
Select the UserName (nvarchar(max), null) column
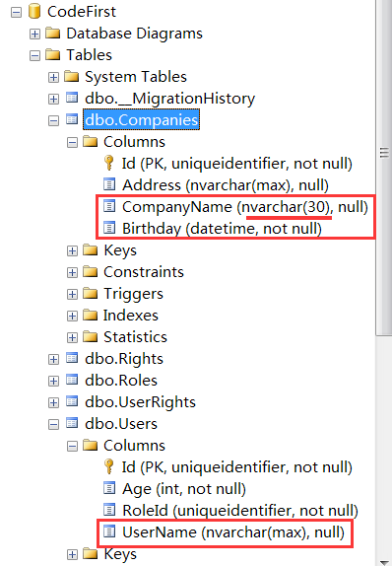coord(233,532)
